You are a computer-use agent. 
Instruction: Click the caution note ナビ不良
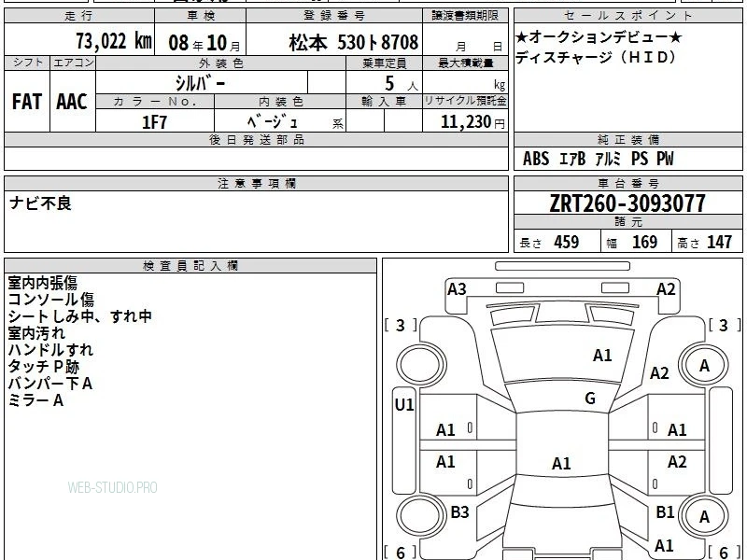click(x=40, y=203)
